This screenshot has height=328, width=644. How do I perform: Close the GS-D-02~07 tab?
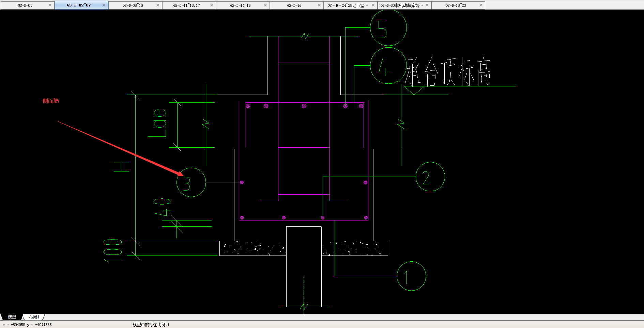[x=104, y=5]
